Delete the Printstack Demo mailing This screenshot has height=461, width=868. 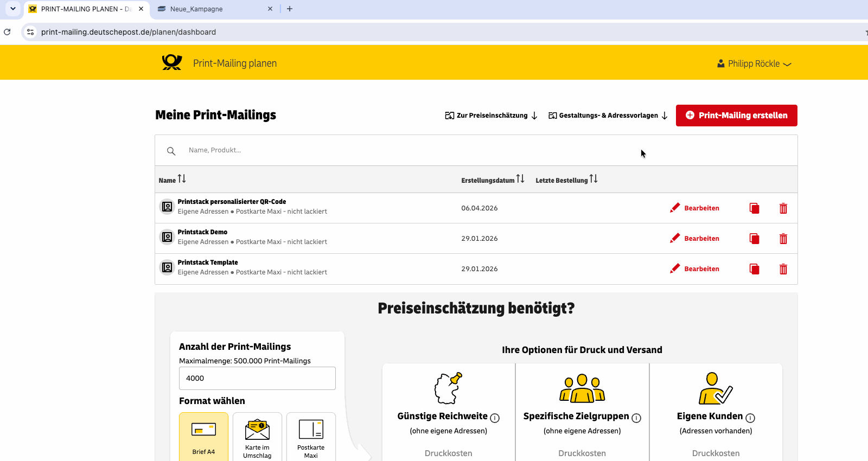coord(783,239)
